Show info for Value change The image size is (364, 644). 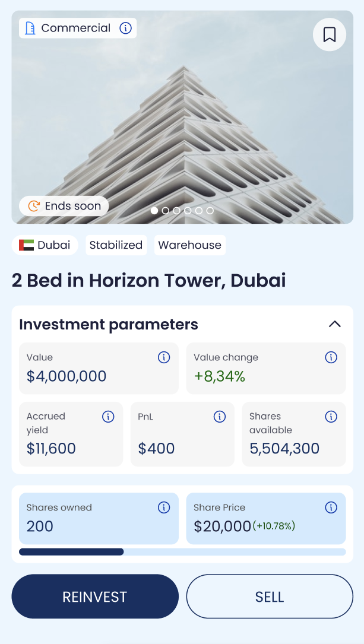click(x=331, y=357)
